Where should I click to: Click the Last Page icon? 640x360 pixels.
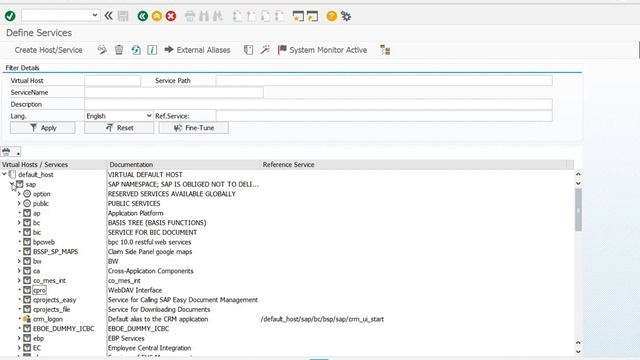click(280, 16)
